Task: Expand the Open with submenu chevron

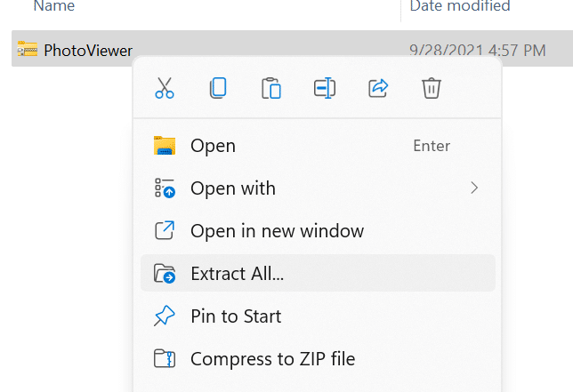Action: (x=474, y=188)
